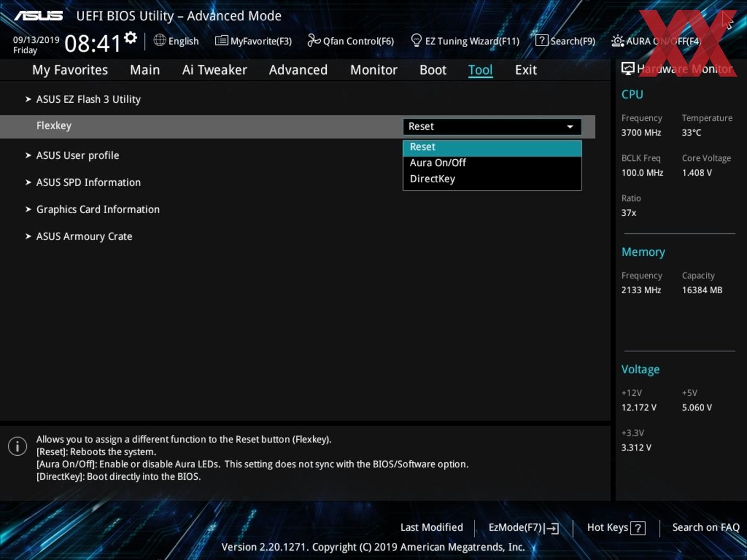Go to Ai Tweaker tab
Screen dimensions: 747x560
[x=215, y=70]
